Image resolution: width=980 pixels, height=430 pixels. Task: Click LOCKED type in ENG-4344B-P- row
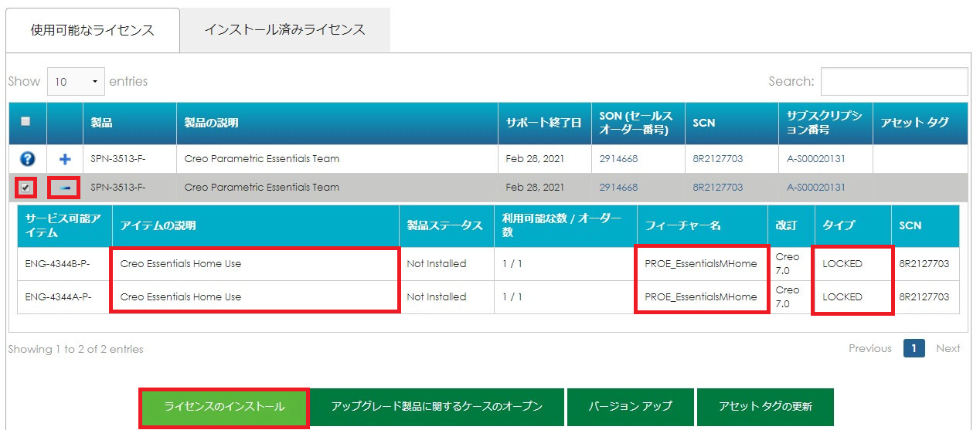[x=842, y=264]
